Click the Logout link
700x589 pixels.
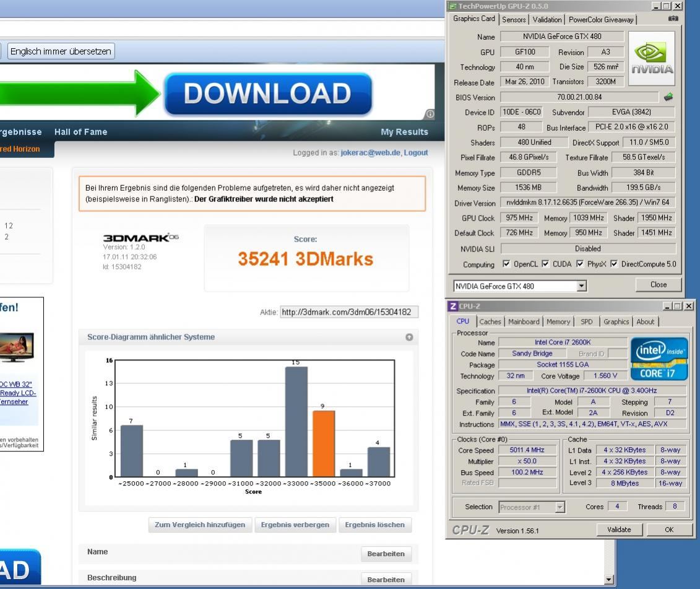click(x=416, y=153)
